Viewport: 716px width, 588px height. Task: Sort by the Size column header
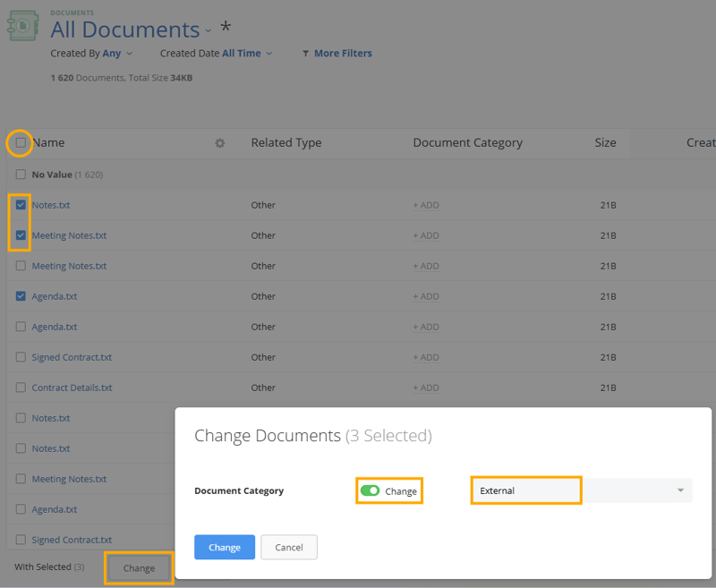(605, 143)
